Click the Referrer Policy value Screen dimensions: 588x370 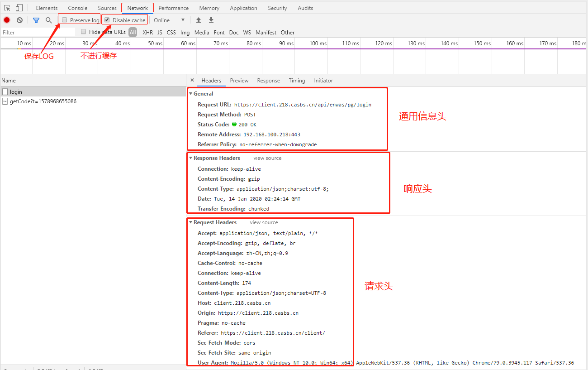(278, 144)
